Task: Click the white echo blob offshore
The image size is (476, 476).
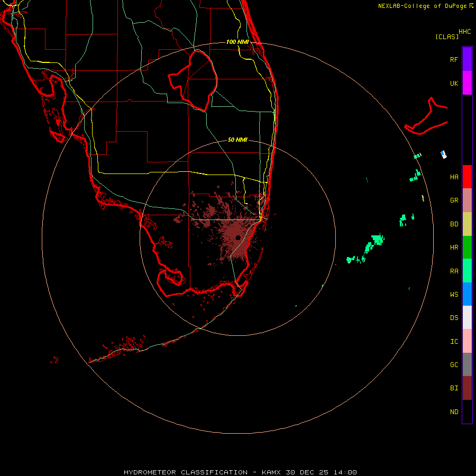Action: 444,154
